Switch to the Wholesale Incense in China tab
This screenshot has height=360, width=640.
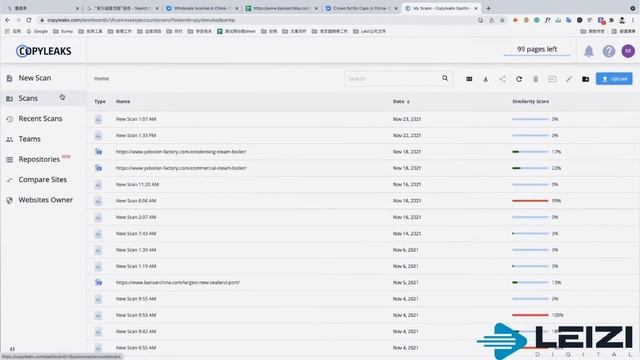(x=202, y=8)
